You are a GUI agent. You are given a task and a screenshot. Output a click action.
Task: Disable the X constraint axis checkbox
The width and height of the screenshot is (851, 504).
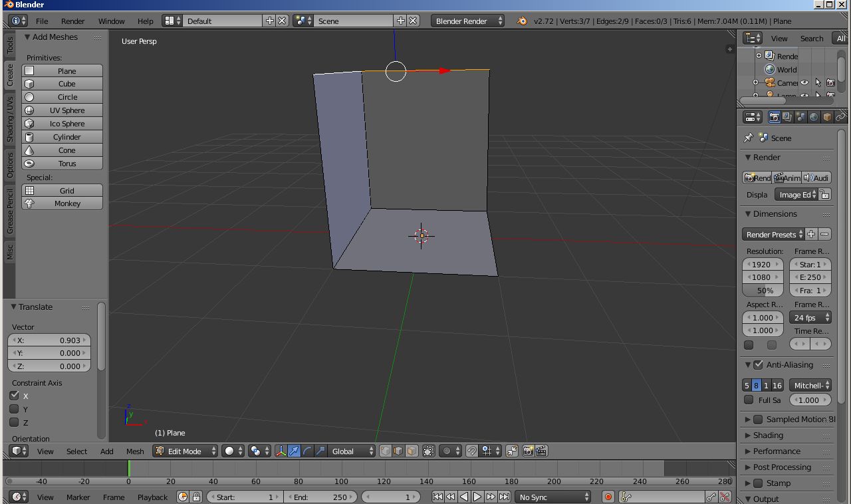tap(14, 396)
